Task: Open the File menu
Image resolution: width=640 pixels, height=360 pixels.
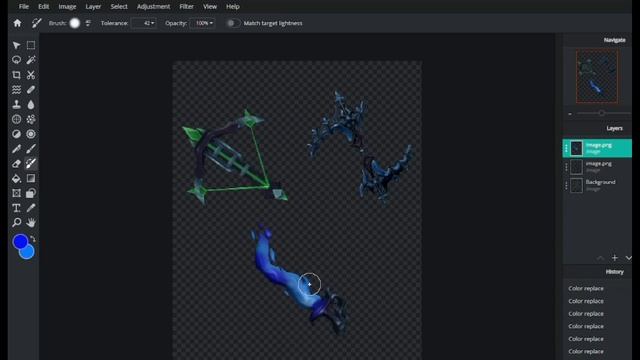Action: [24, 7]
